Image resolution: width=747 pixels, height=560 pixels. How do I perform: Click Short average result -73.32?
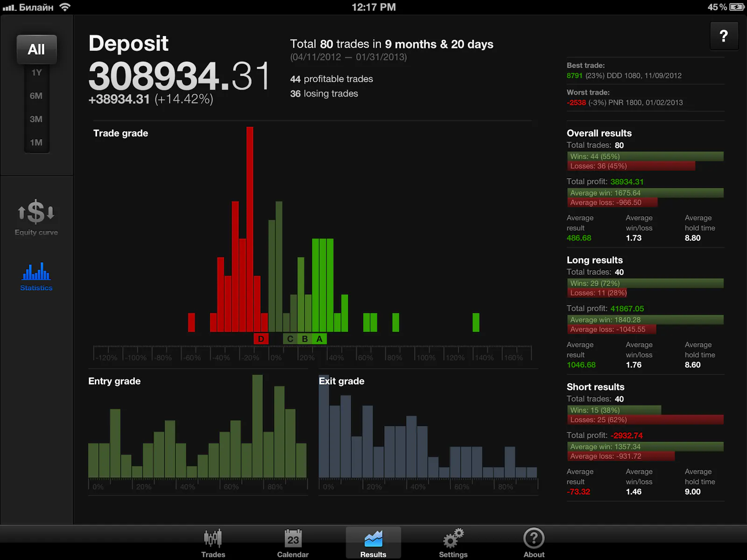[578, 492]
